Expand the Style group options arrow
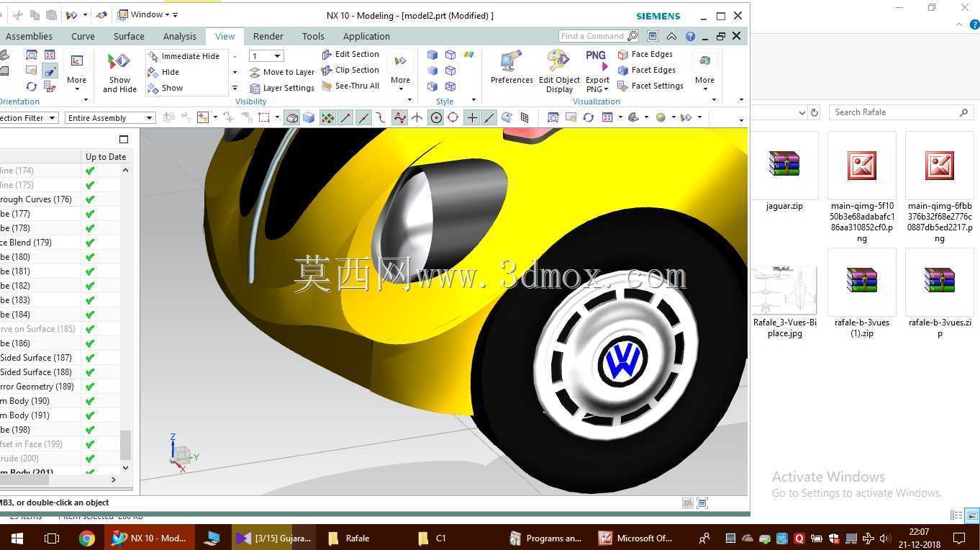Viewport: 980px width, 550px height. coord(473,101)
